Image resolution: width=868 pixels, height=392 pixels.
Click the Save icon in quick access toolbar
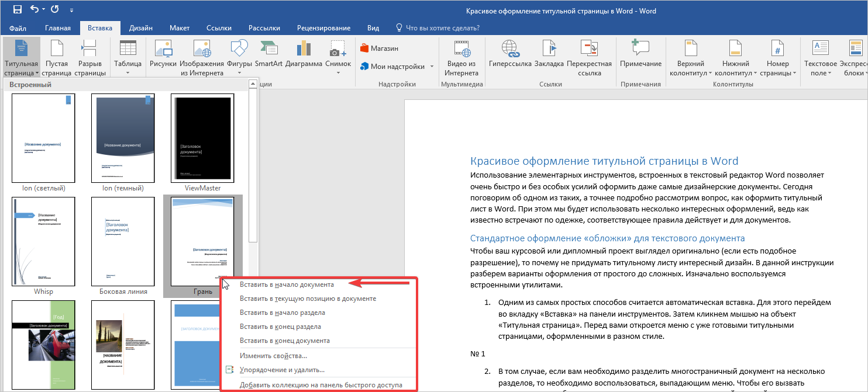pos(17,10)
